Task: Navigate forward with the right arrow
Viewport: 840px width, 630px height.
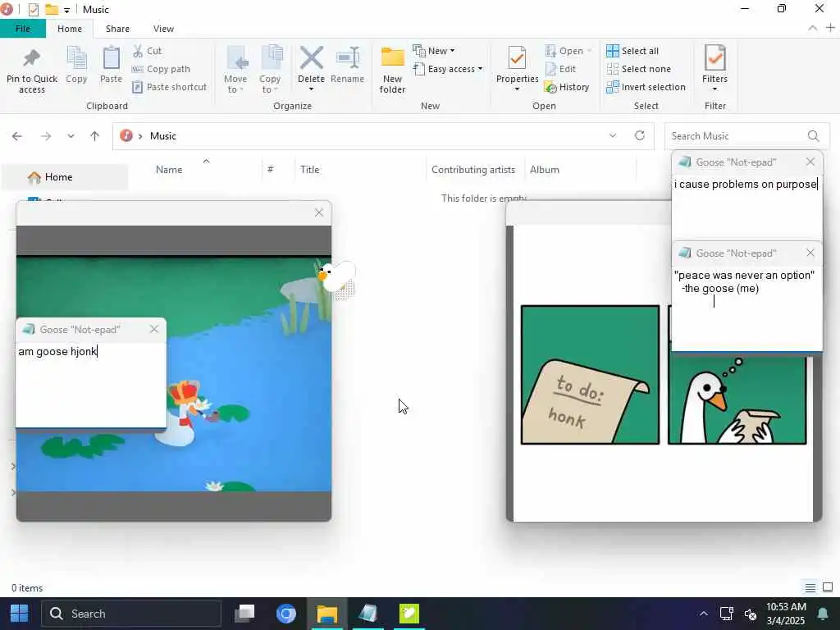Action: pyautogui.click(x=46, y=136)
